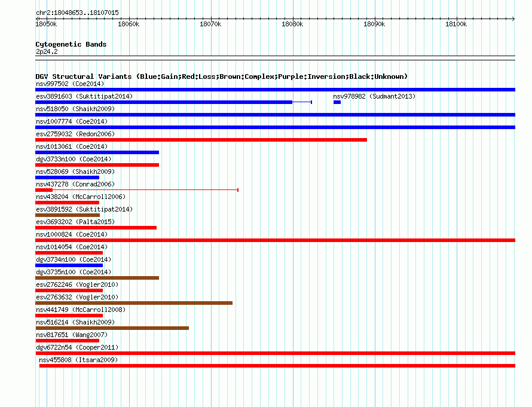Select the esv3891603 (Suktitipat2014) label

84,96
